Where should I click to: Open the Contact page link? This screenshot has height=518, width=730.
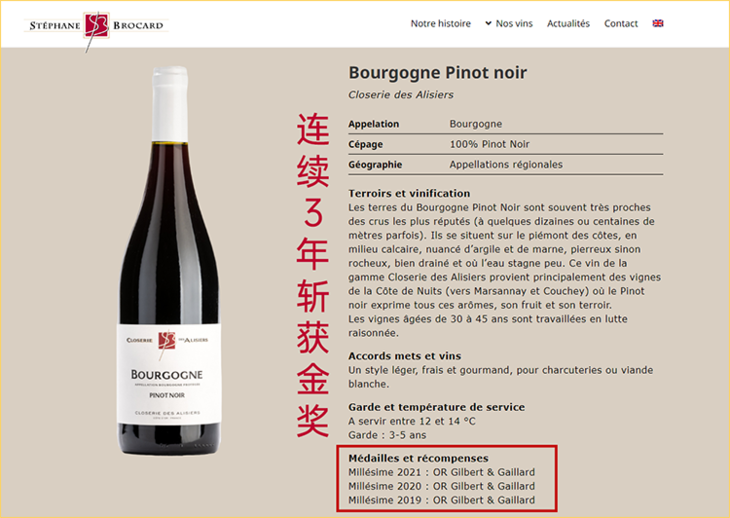click(x=621, y=23)
